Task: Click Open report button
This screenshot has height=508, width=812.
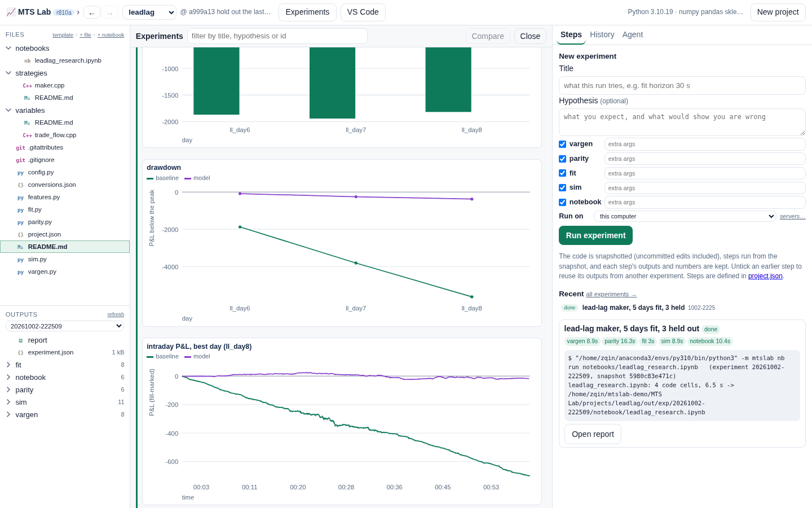Action: 593,434
